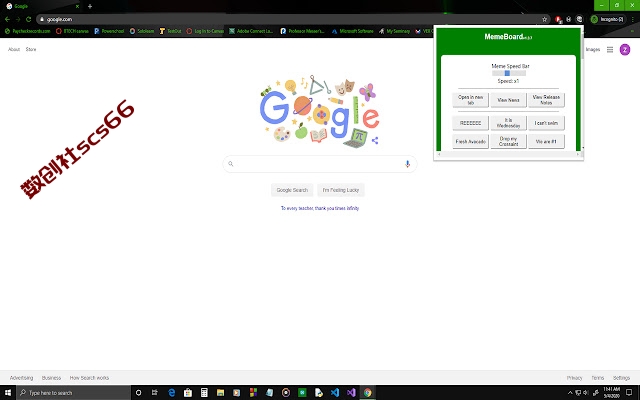Play the It Is Wednesday meme
This screenshot has width=640, height=400.
pos(508,123)
